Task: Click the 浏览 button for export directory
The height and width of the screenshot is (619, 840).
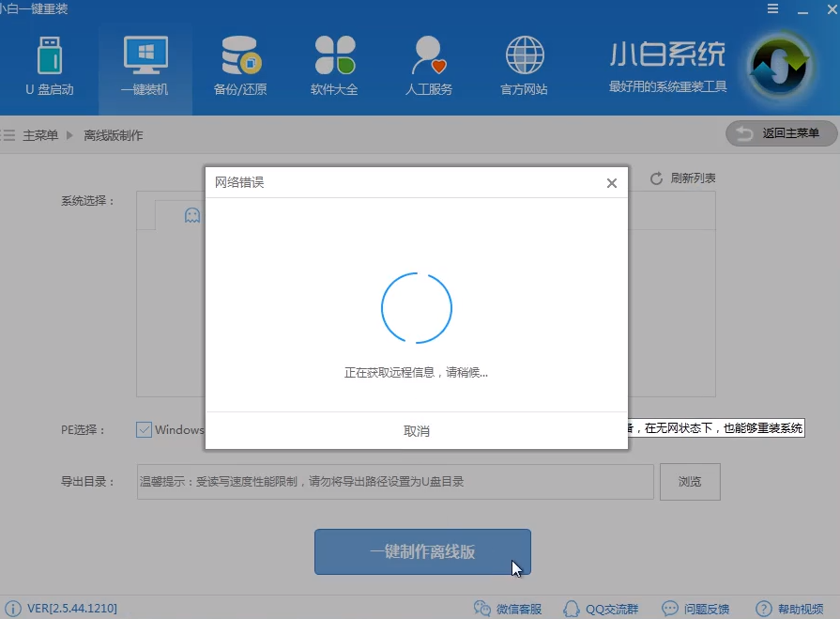Action: (x=690, y=482)
